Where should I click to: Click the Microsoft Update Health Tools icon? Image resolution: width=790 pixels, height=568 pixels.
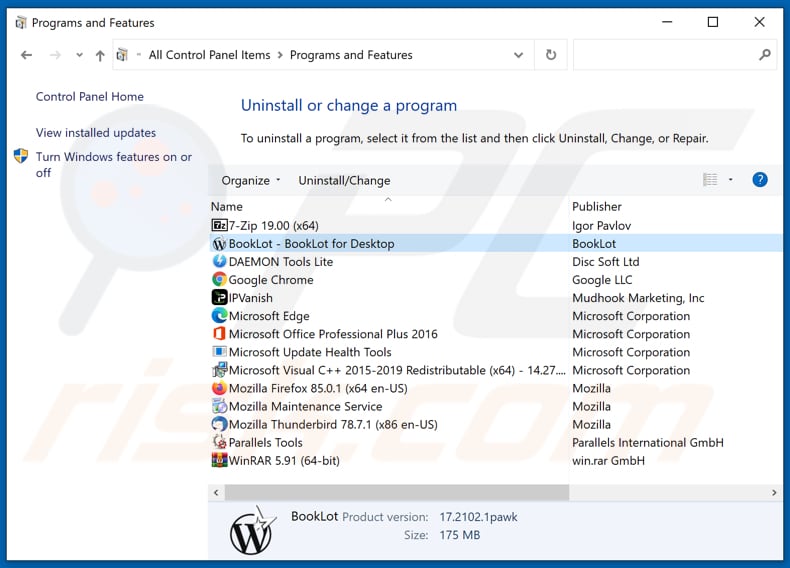coord(219,352)
